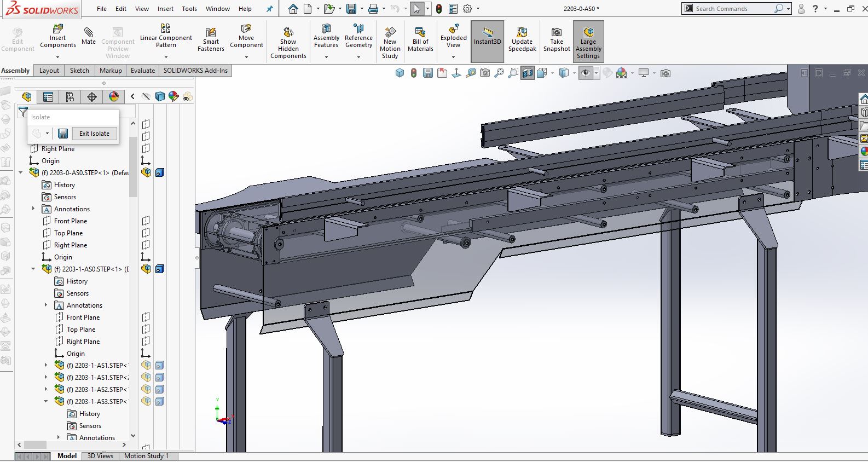This screenshot has height=462, width=868.
Task: Select the Top Plane under 2203-1-AS0
Action: 81,330
